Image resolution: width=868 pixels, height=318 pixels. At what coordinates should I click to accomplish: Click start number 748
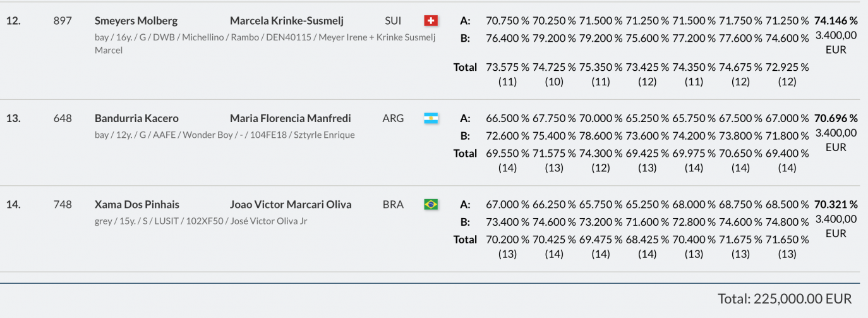click(63, 204)
